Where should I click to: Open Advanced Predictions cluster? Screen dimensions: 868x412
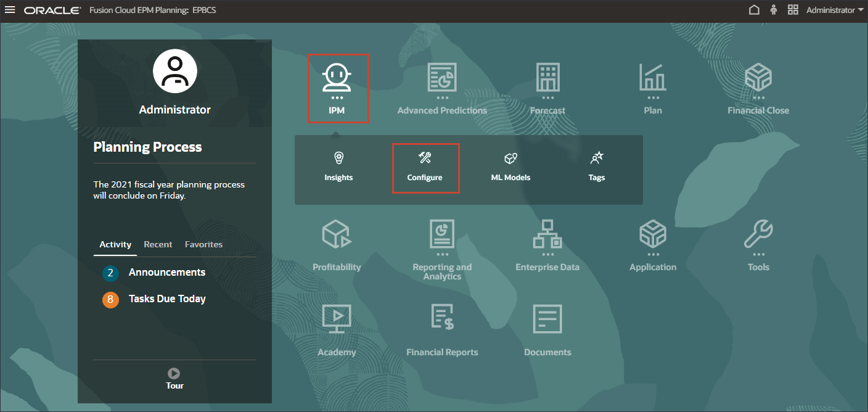click(442, 78)
